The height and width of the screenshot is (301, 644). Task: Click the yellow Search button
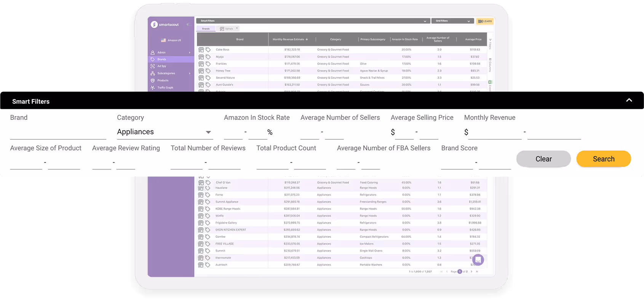click(604, 159)
